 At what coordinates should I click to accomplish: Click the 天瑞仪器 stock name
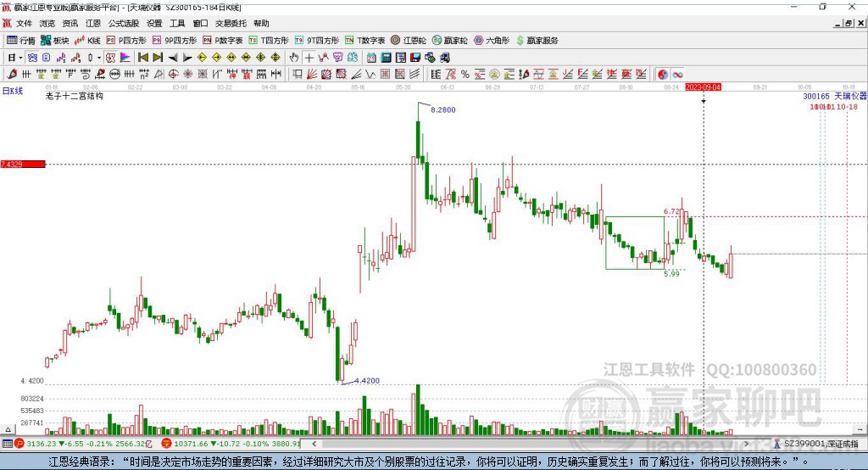click(x=850, y=97)
